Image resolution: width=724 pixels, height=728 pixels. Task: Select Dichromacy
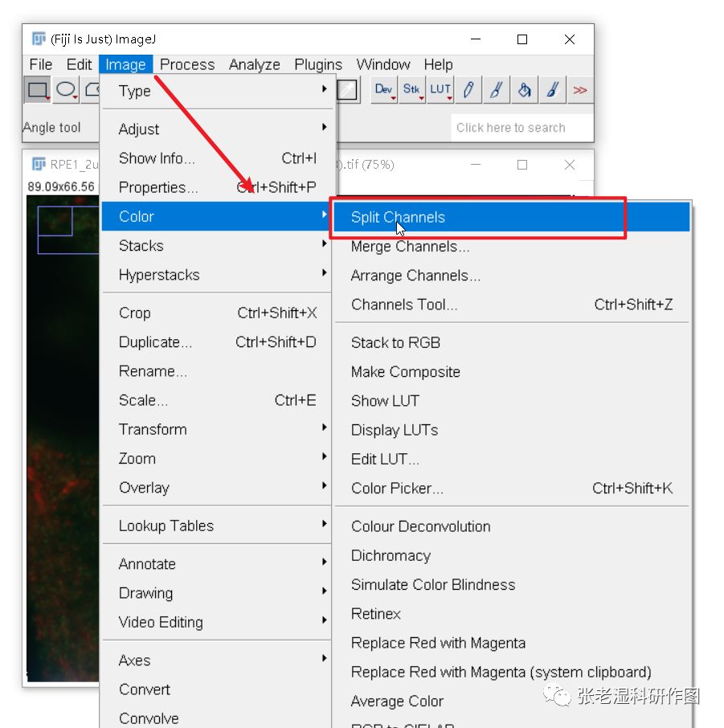pos(512,555)
